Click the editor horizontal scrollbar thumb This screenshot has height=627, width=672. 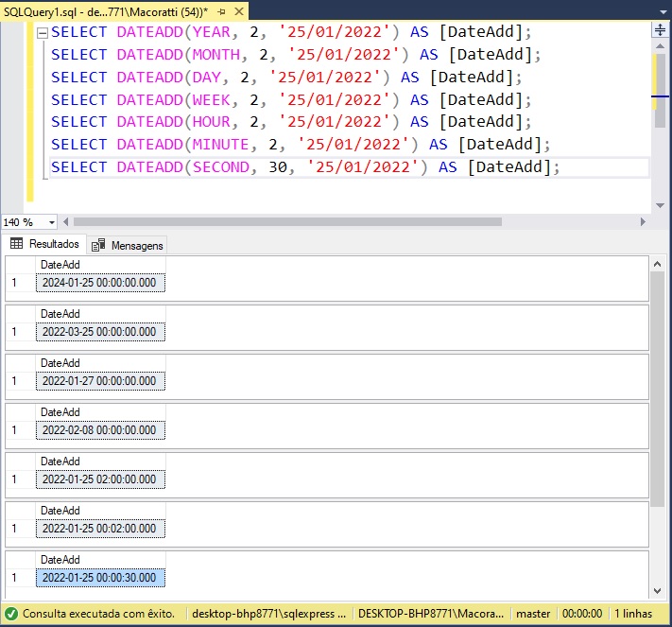coord(287,221)
